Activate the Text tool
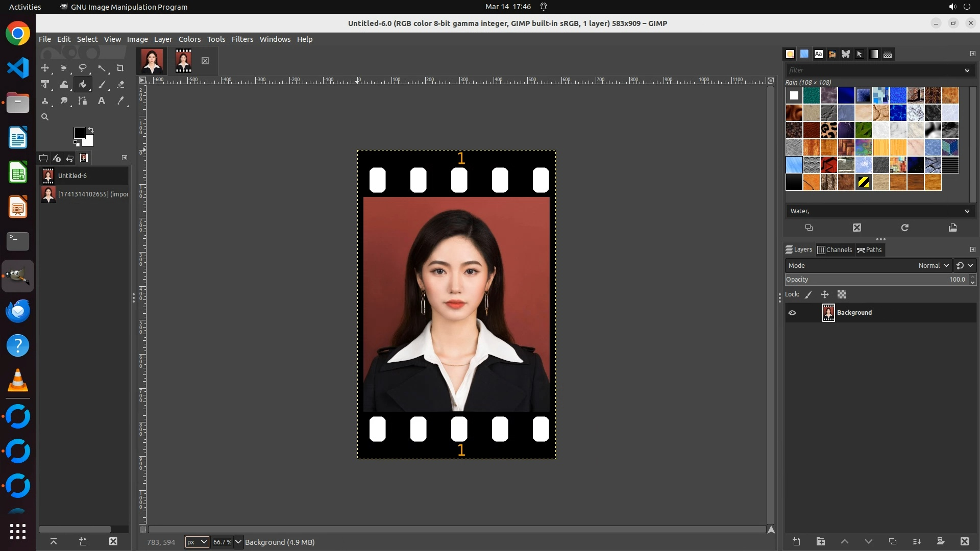This screenshot has width=980, height=551. point(102,101)
